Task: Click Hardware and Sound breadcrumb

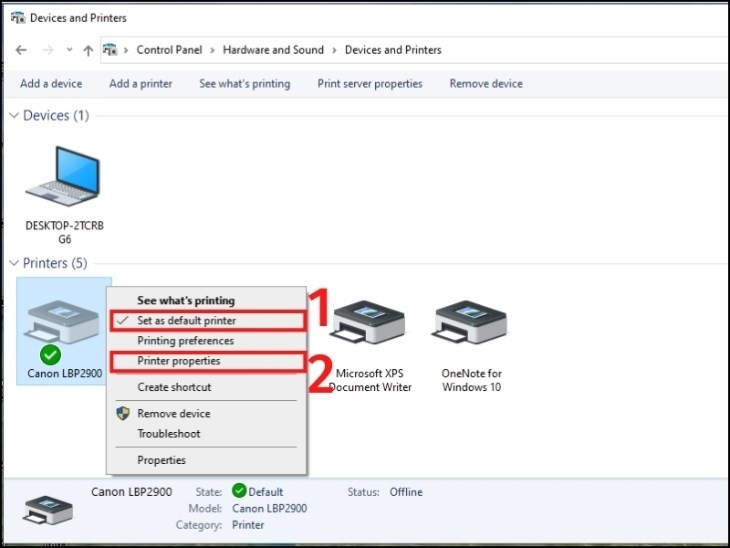Action: (273, 50)
